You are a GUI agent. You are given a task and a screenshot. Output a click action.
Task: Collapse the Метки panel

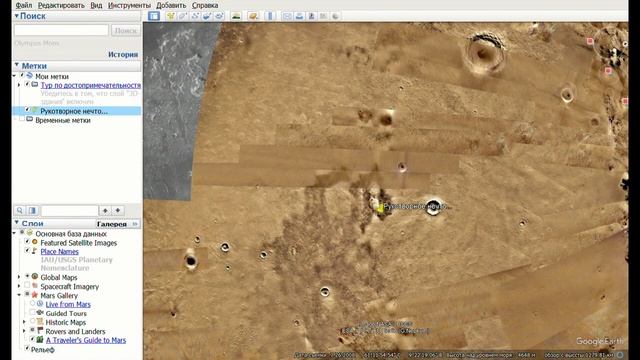point(17,65)
